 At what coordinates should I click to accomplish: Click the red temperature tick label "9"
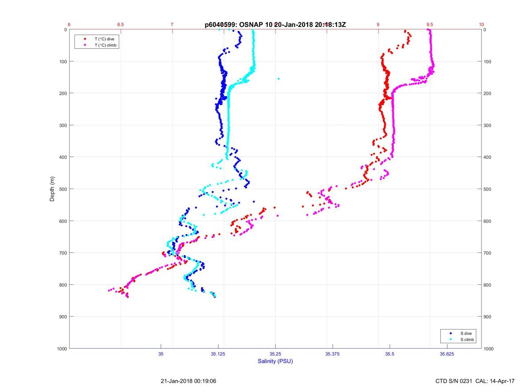tap(378, 24)
